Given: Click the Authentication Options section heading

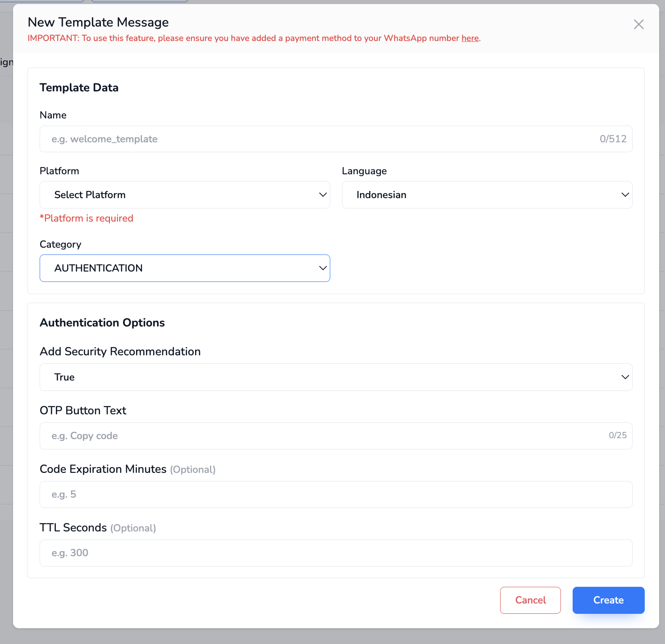Looking at the screenshot, I should (x=102, y=323).
